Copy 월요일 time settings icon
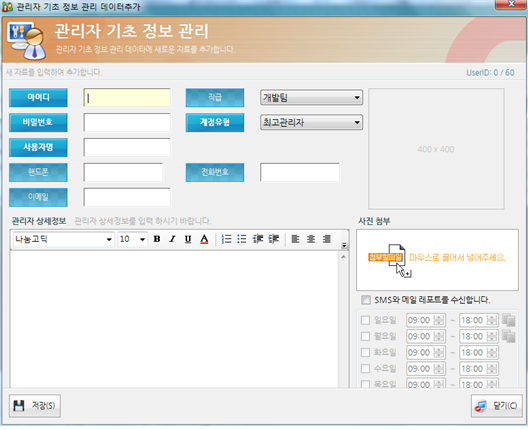Image resolution: width=528 pixels, height=430 pixels. click(x=508, y=336)
